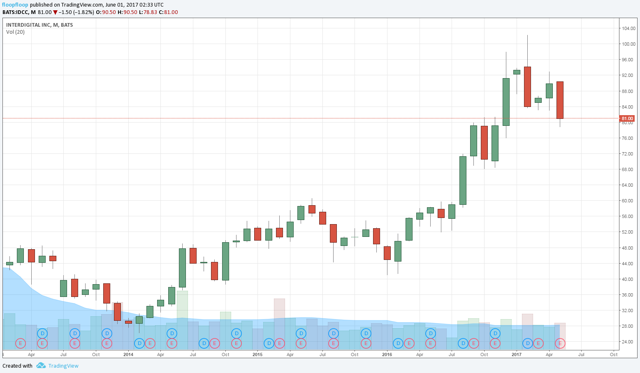Select the E earnings marker for May 2015

301,343
